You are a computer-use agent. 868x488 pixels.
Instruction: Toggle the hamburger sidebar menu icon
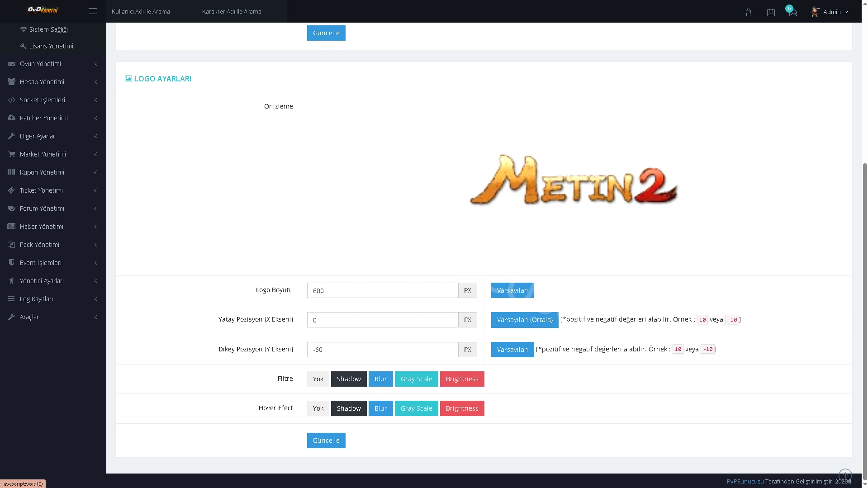[x=93, y=11]
